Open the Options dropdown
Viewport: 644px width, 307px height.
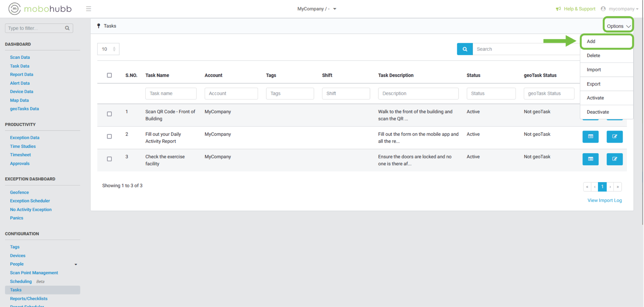coord(618,26)
